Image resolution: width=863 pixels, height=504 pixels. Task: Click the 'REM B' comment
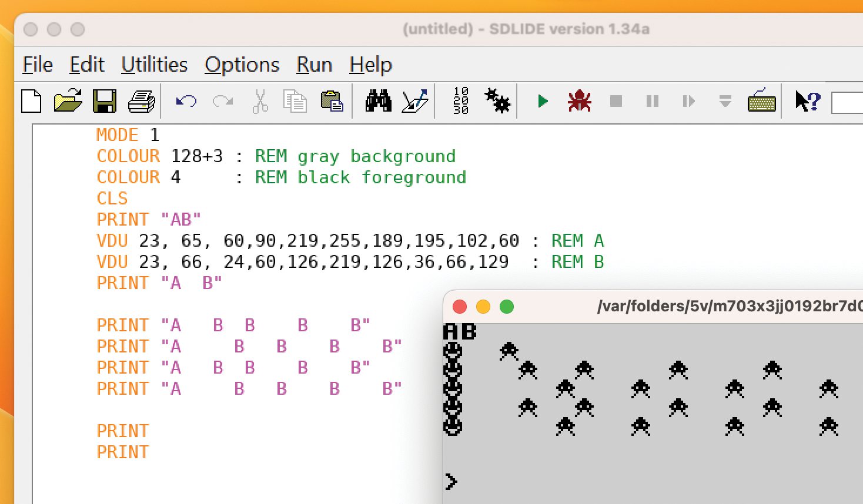[x=577, y=262]
